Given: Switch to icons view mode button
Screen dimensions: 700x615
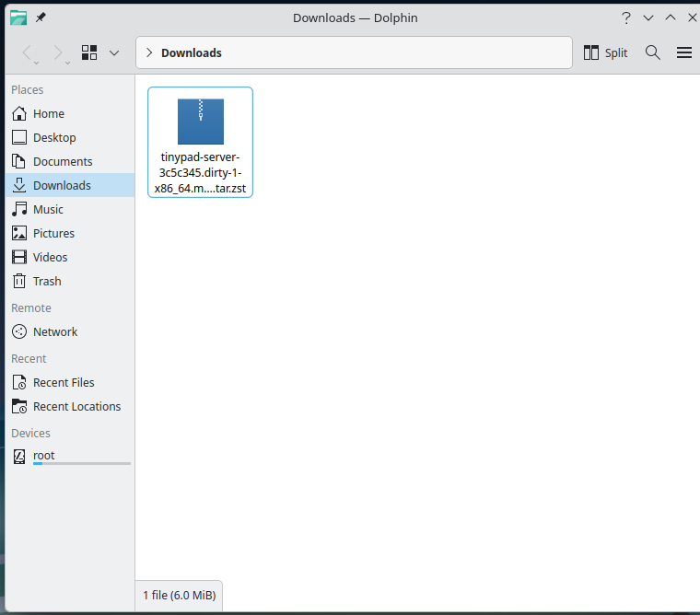Looking at the screenshot, I should [x=89, y=52].
